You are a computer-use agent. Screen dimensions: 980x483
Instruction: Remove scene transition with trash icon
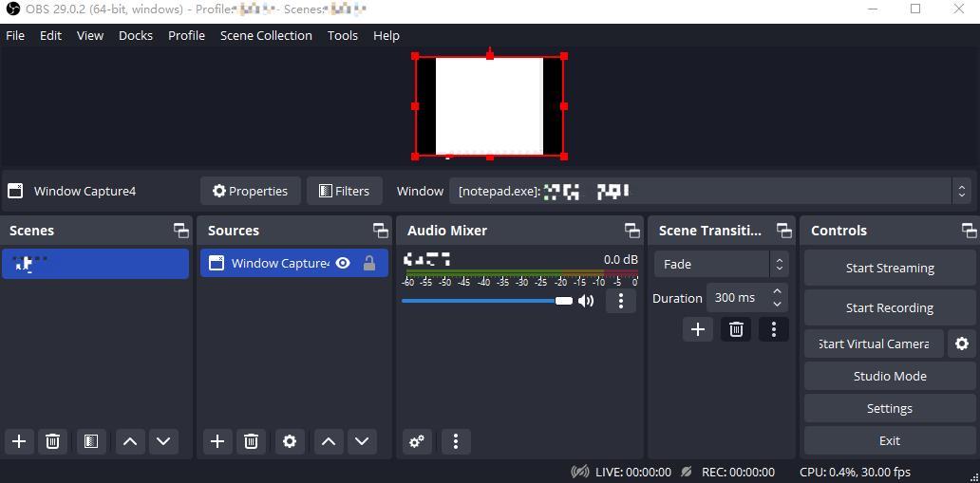(736, 329)
